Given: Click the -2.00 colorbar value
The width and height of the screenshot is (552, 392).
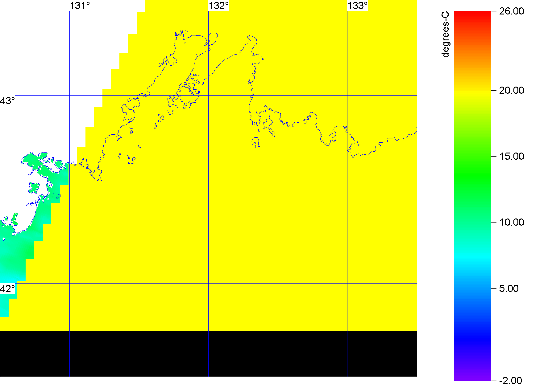Looking at the screenshot, I should (x=510, y=381).
